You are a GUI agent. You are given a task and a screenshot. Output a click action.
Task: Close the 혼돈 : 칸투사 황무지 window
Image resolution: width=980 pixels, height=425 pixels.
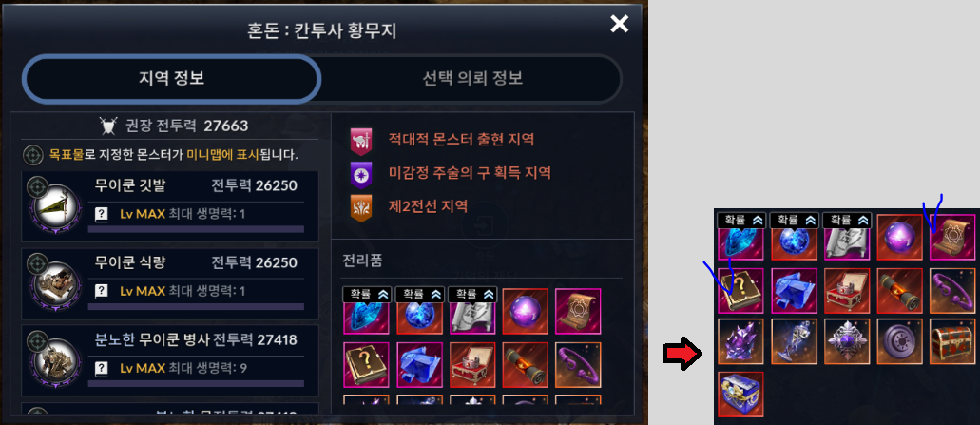coord(620,24)
